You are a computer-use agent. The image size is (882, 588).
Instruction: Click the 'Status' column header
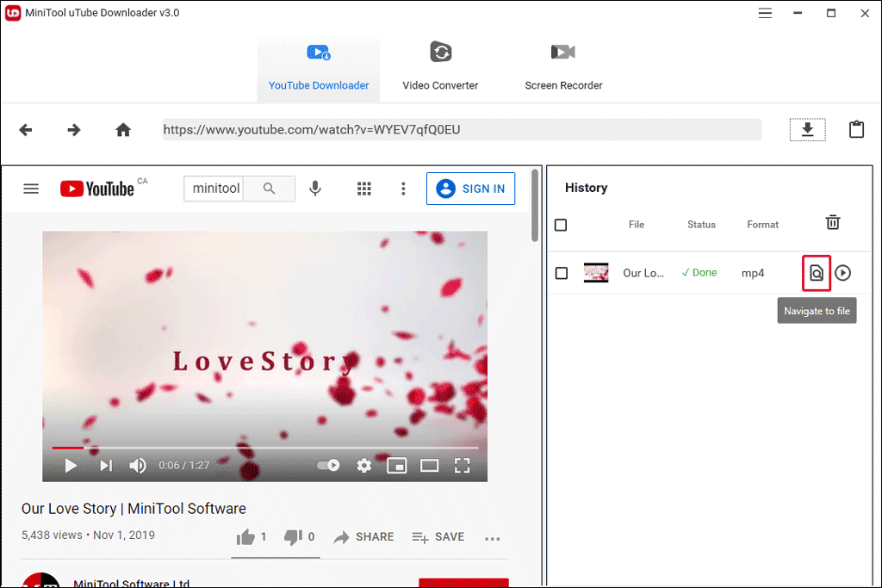[x=701, y=225]
